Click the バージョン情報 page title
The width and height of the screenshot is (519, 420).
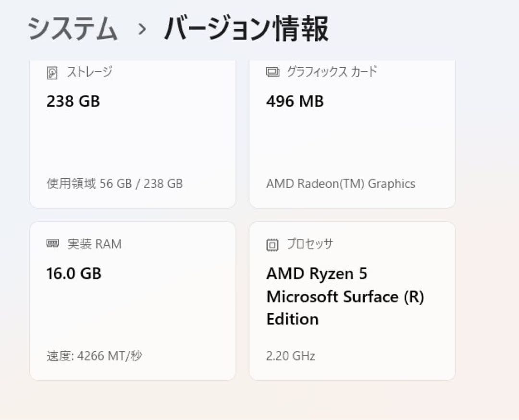(x=245, y=29)
